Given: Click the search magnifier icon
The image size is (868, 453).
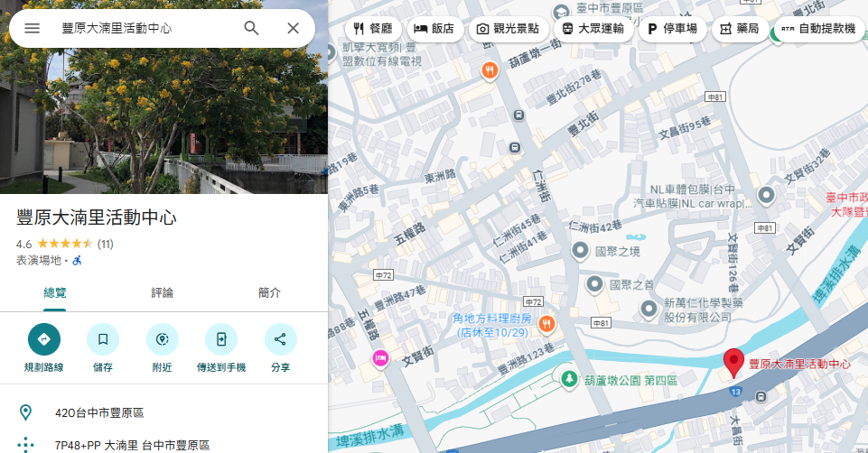Looking at the screenshot, I should coord(252,28).
